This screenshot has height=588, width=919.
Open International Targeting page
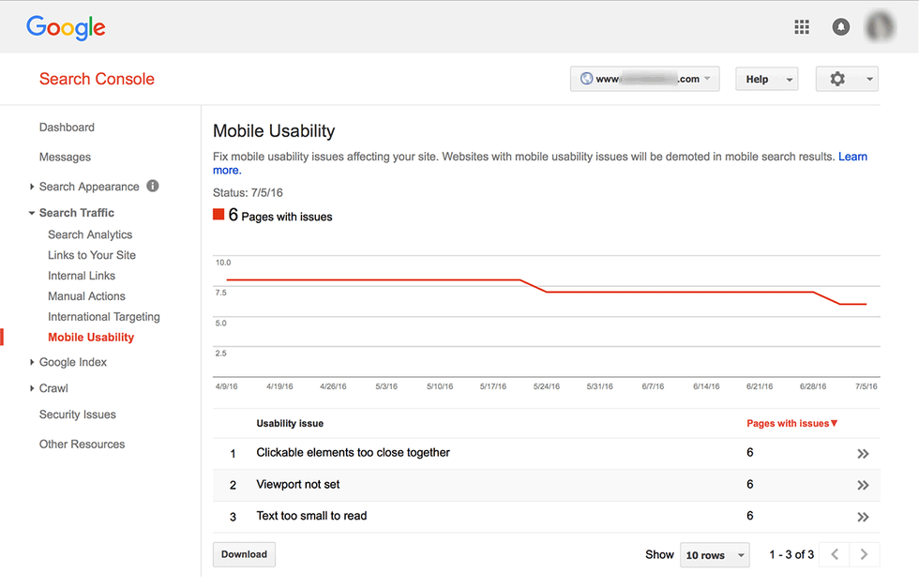click(104, 317)
